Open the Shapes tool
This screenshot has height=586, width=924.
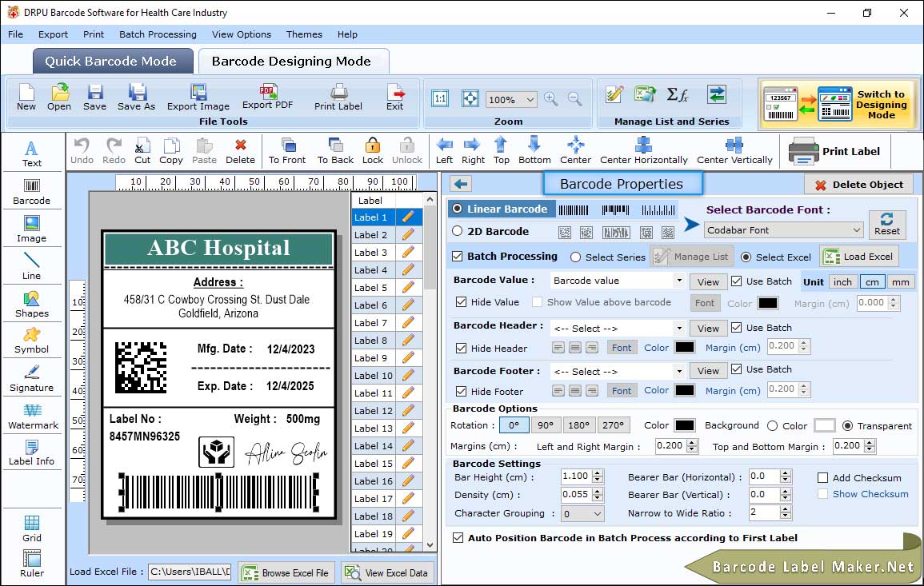click(32, 304)
